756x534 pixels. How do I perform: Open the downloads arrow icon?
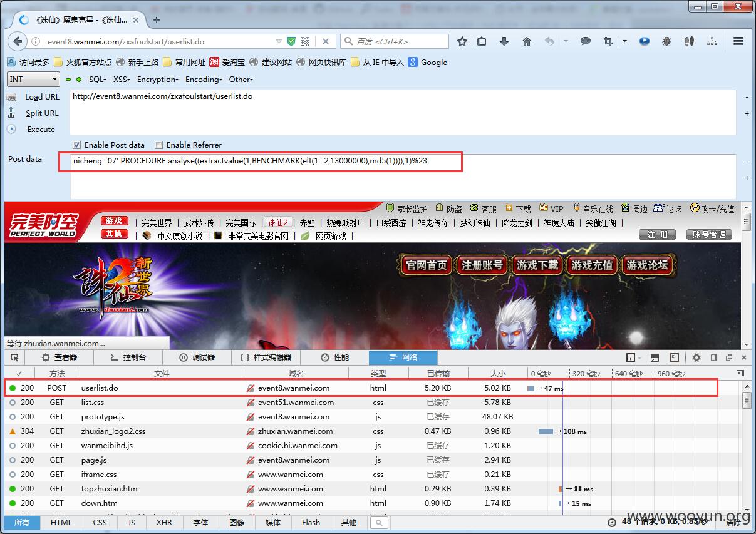(x=504, y=41)
